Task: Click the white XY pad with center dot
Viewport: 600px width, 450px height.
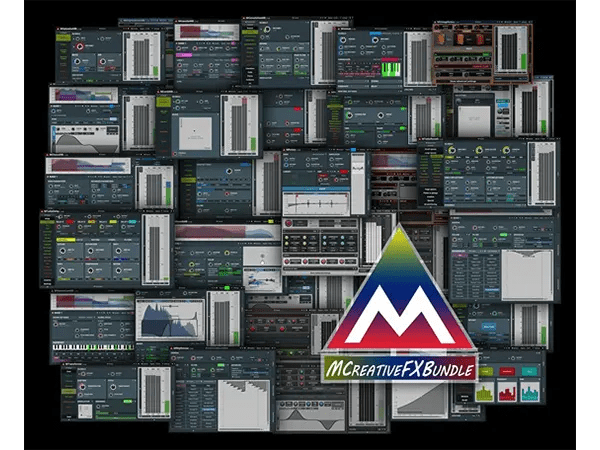Action: pos(195,133)
